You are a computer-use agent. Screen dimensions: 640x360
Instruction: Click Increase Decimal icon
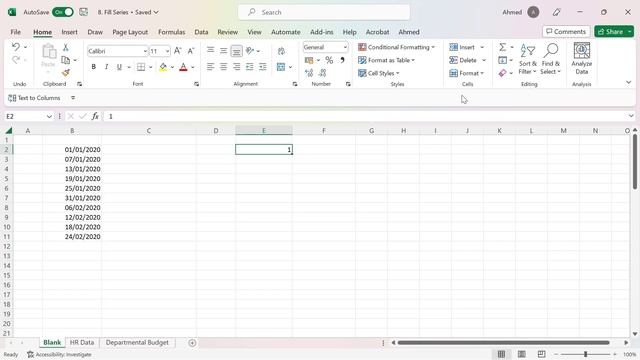click(x=309, y=73)
